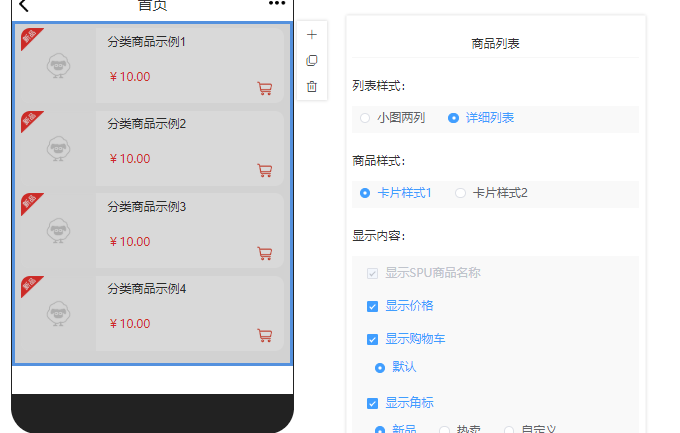Choose 卡片样式1 product style
This screenshot has width=680, height=433.
365,193
